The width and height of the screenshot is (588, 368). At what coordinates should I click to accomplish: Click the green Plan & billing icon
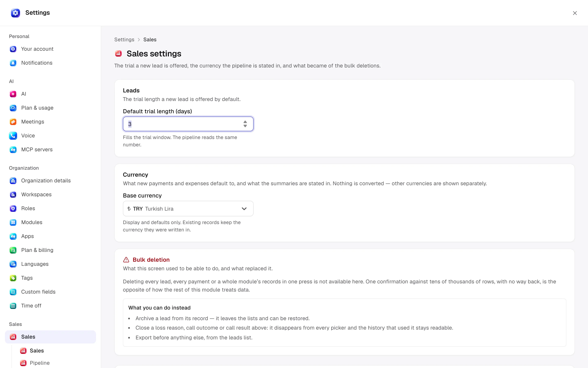click(x=13, y=250)
